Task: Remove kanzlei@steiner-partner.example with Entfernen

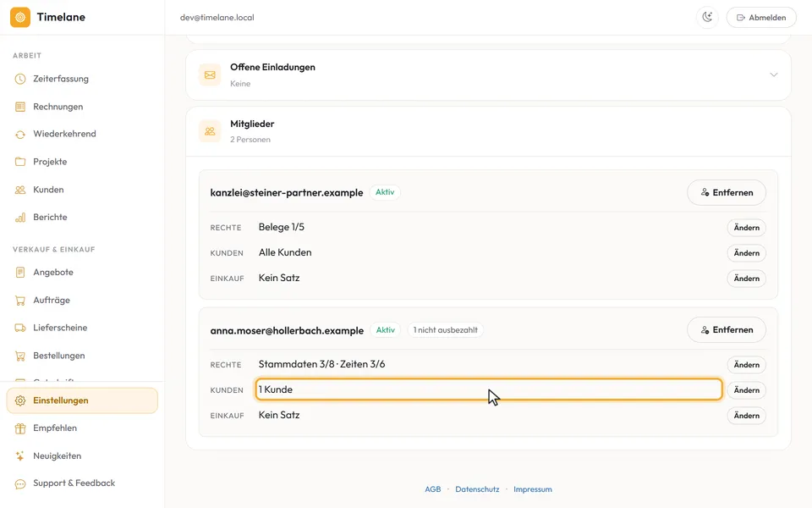Action: [726, 192]
